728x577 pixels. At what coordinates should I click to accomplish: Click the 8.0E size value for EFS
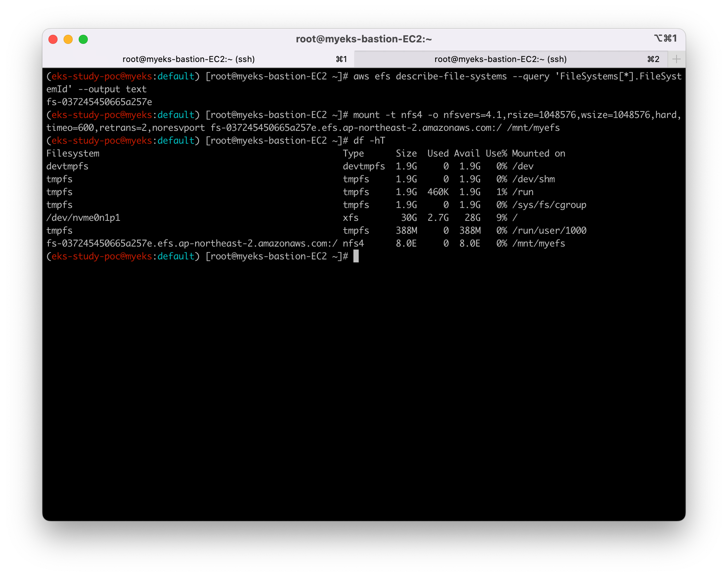pos(406,244)
